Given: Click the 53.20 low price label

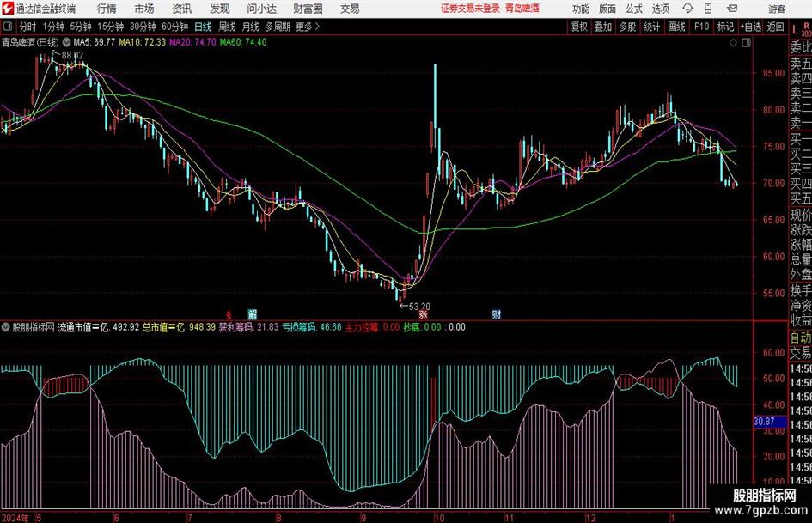Looking at the screenshot, I should point(419,307).
